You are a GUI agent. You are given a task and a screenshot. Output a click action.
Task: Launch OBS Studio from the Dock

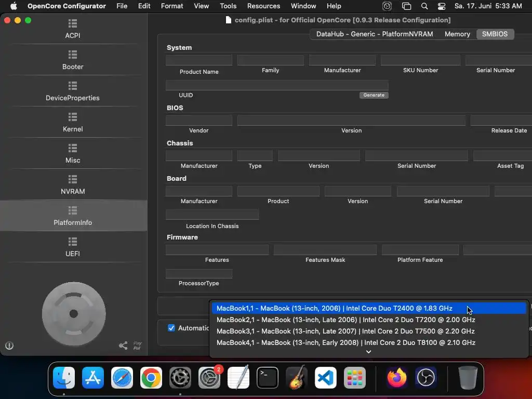(426, 377)
